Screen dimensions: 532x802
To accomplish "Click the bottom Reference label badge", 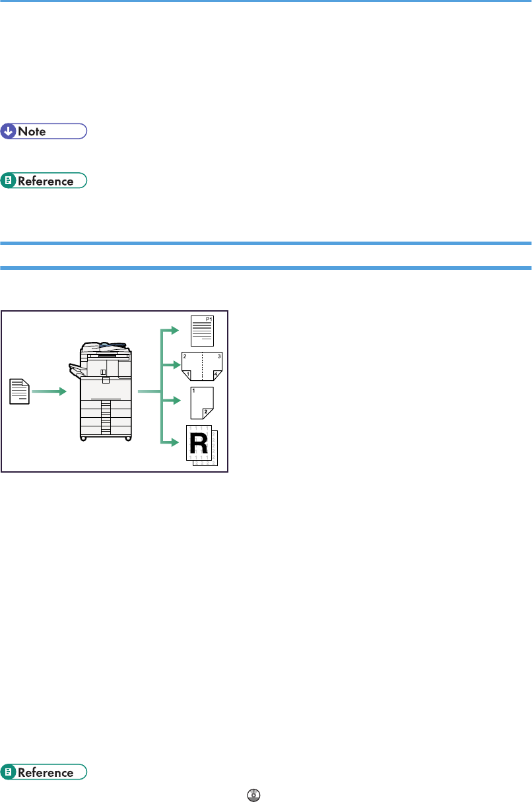I will 44,772.
